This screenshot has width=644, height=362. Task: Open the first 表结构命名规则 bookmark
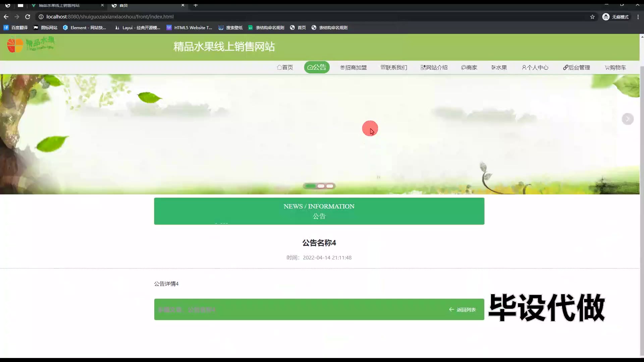point(266,27)
